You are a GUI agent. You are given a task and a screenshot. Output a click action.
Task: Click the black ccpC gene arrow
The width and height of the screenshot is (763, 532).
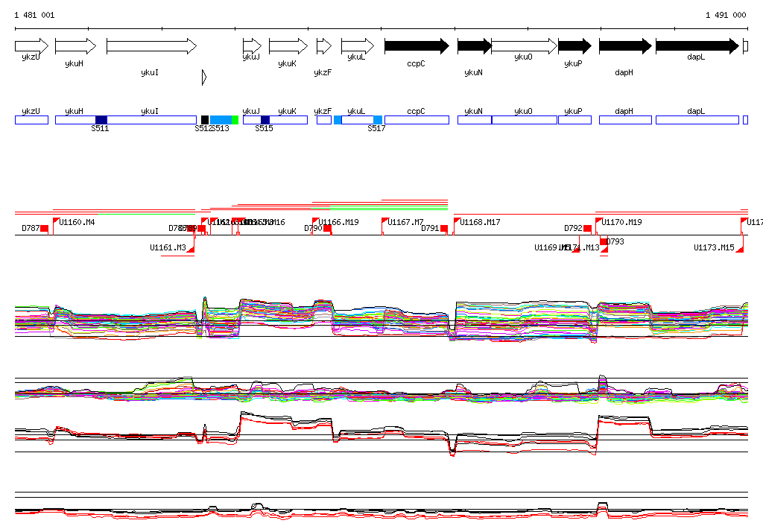(417, 46)
